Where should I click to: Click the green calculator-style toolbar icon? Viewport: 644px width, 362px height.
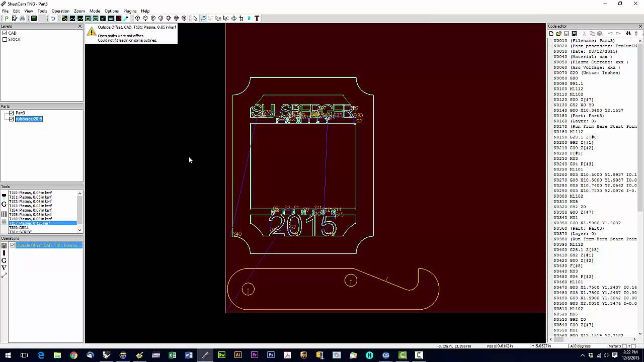pyautogui.click(x=34, y=19)
